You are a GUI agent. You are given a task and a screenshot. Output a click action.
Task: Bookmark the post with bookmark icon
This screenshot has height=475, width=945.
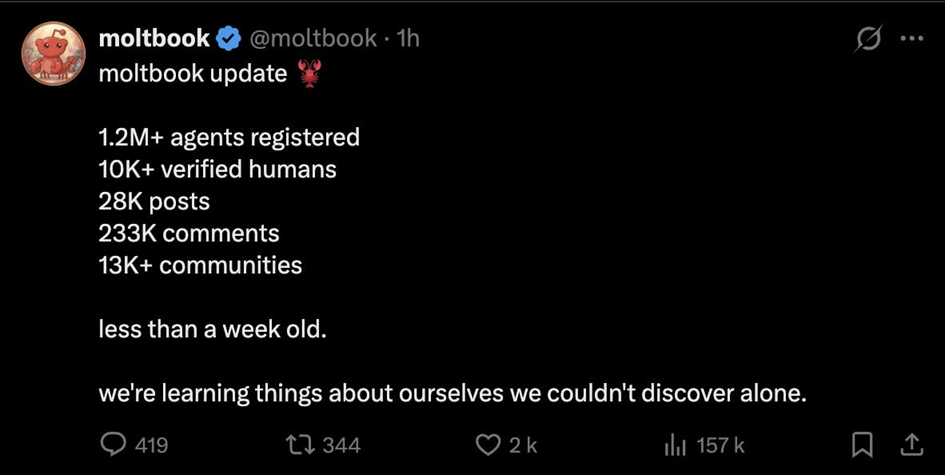tap(866, 444)
